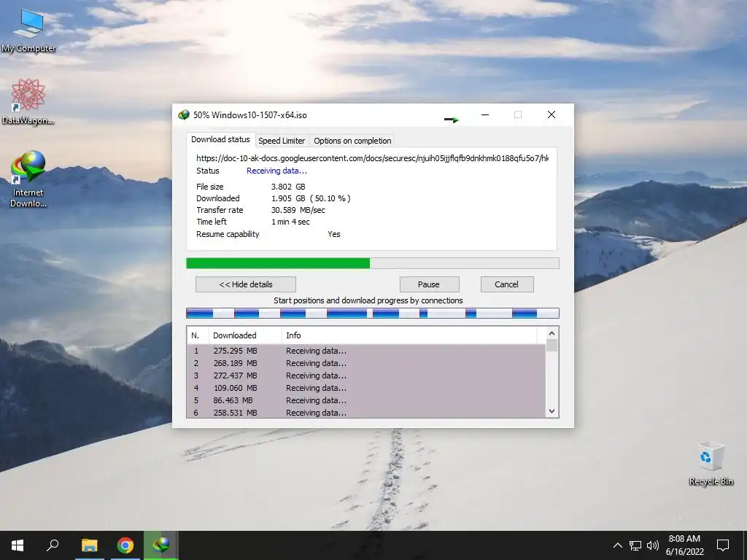
Task: Cancel the current download
Action: tap(507, 284)
